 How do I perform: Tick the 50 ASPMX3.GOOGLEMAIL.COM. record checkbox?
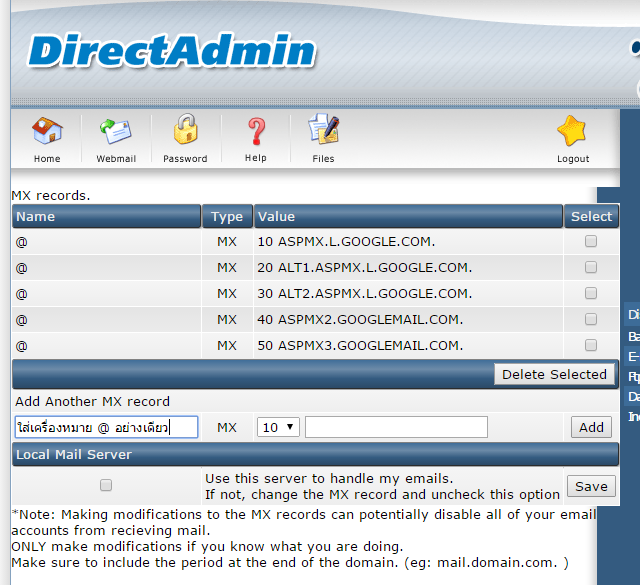[591, 345]
